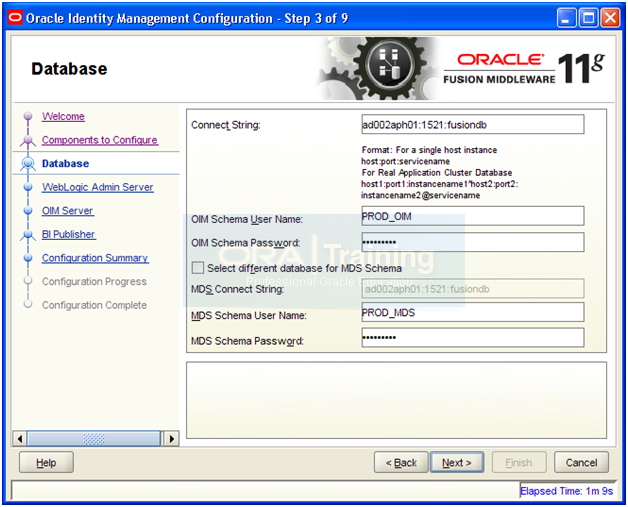Open Help for this step

(x=46, y=463)
